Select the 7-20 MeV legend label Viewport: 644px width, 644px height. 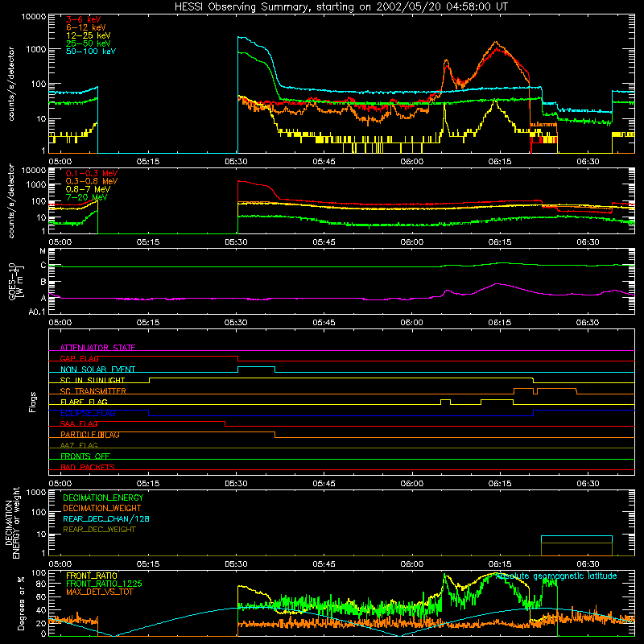click(86, 197)
